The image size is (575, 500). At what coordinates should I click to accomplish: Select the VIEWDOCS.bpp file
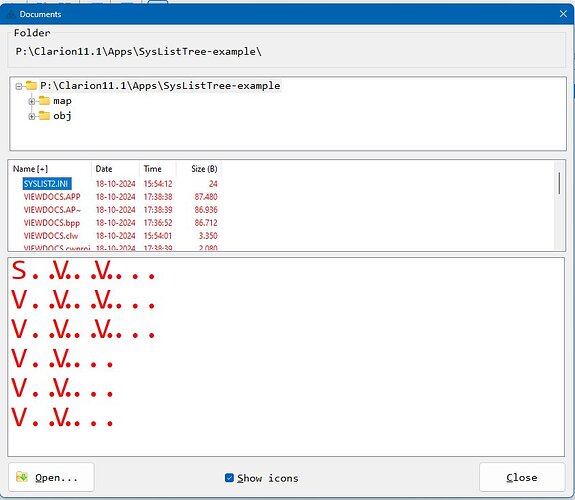52,223
